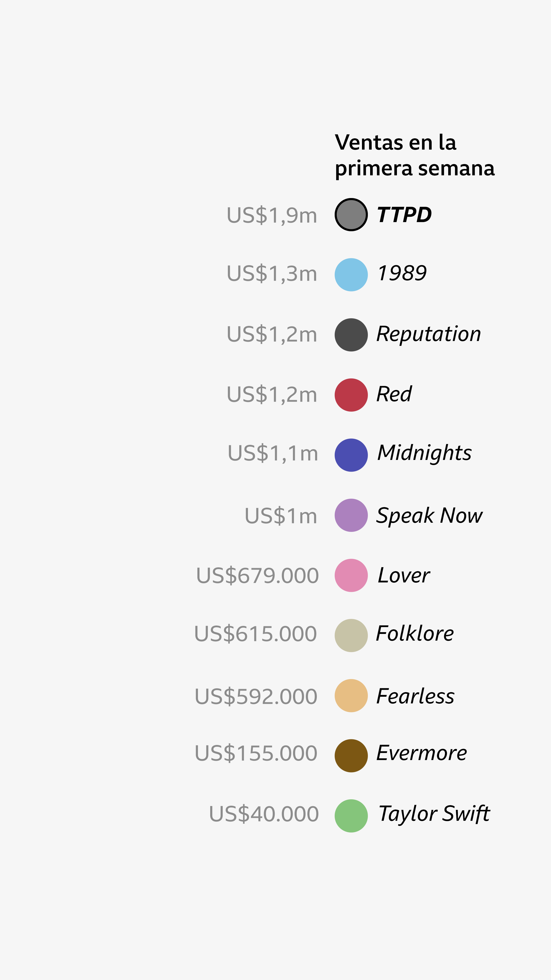Click the "Ventas en la primera semana" heading
The height and width of the screenshot is (980, 551).
415,155
